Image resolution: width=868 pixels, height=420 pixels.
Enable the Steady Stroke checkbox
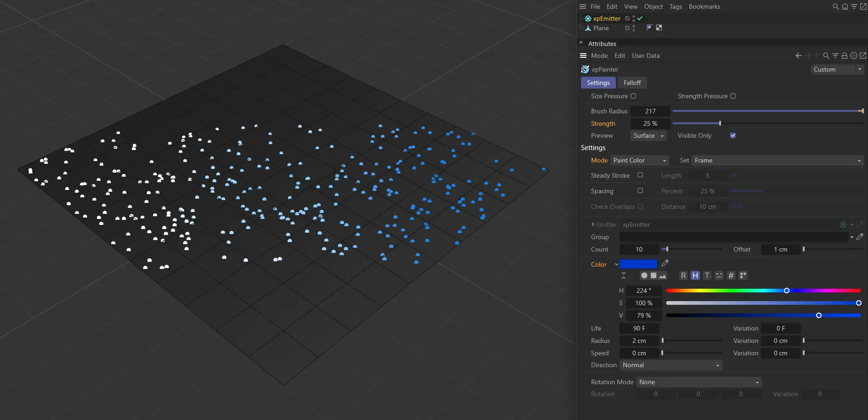[x=640, y=175]
